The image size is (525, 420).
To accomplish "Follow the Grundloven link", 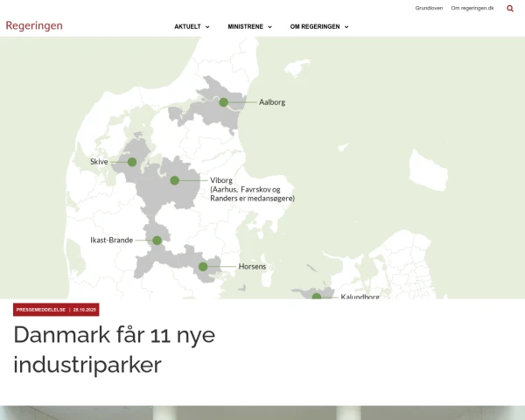I will coord(429,8).
